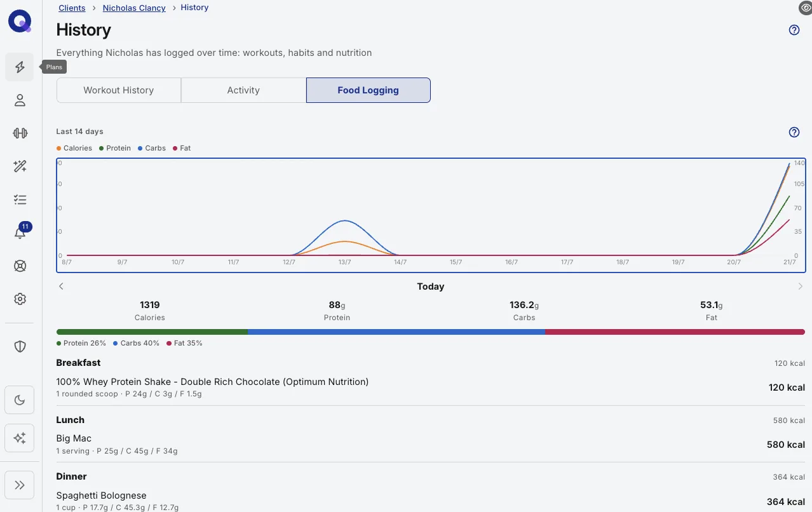Open help icon beside History heading

[794, 30]
